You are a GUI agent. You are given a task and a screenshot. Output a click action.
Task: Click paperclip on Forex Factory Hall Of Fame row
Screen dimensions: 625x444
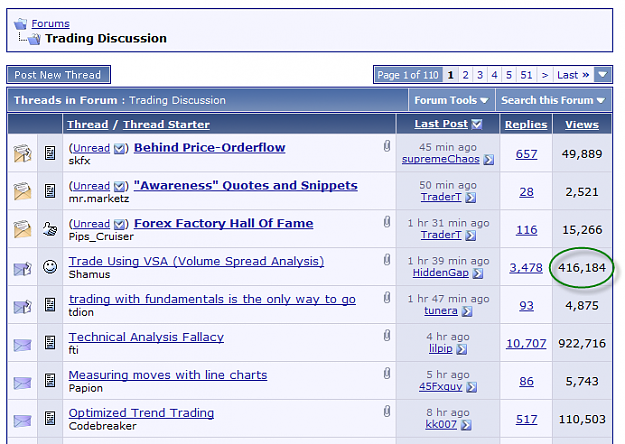387,222
